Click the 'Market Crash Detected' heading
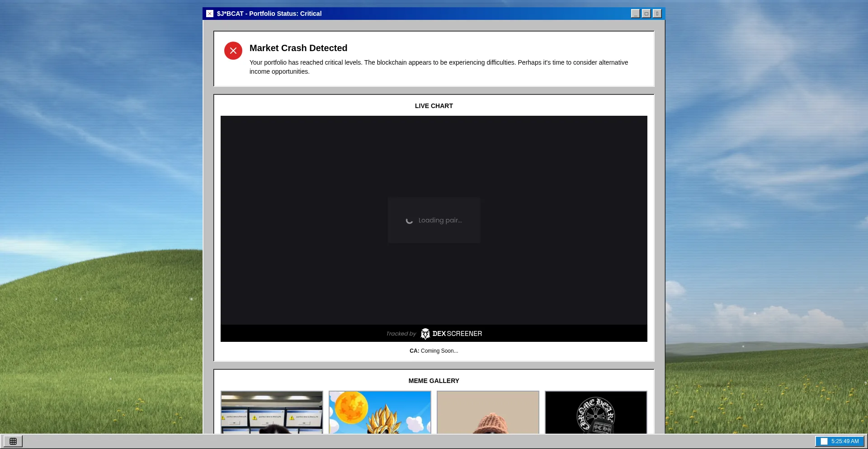The width and height of the screenshot is (868, 449). pyautogui.click(x=298, y=48)
